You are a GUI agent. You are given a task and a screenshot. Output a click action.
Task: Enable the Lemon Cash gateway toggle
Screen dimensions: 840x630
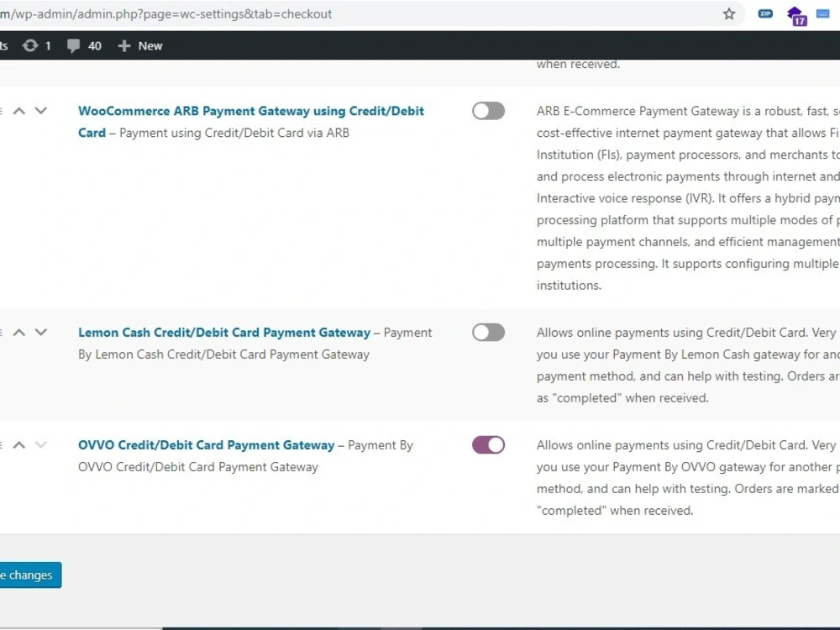[488, 332]
